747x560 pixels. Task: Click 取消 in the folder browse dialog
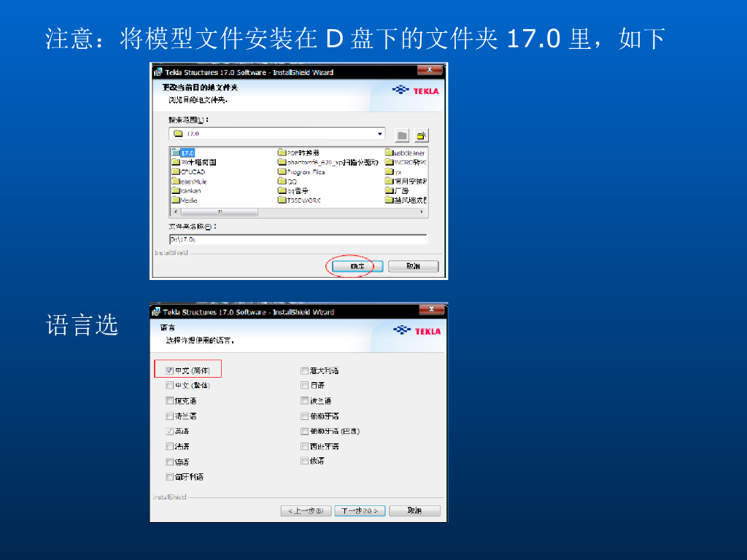pyautogui.click(x=413, y=266)
